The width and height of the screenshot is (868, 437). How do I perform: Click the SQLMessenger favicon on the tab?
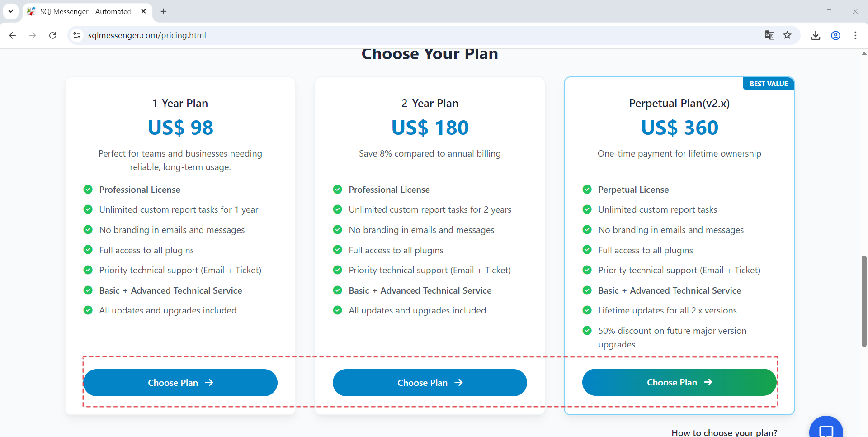[31, 11]
